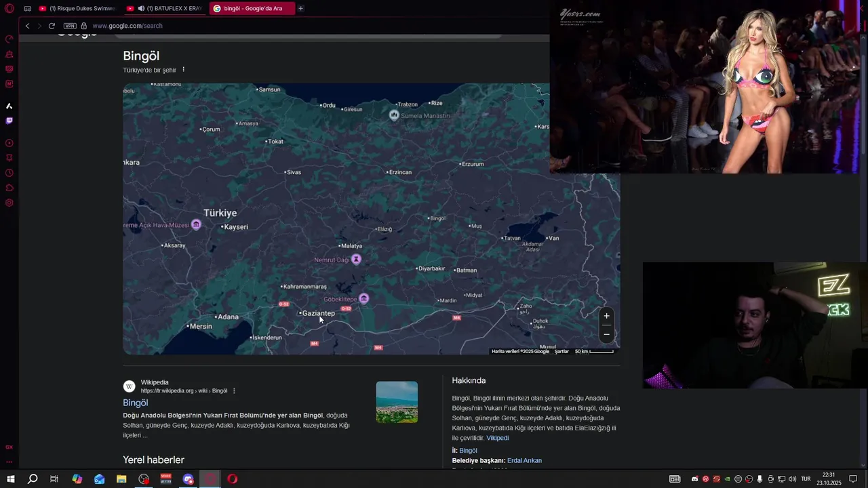Zoom out on the map
868x488 pixels.
pos(606,333)
